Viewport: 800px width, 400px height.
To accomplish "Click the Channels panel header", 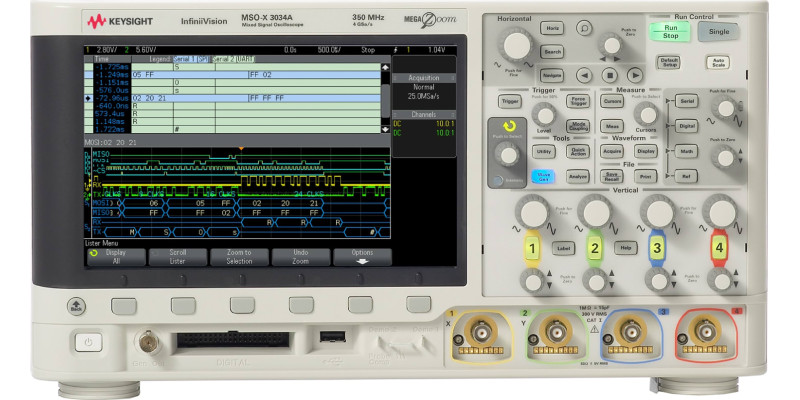I will point(423,115).
